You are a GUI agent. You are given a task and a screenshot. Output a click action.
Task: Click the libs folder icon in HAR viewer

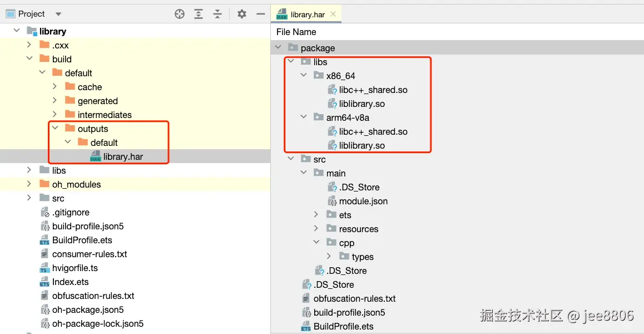click(306, 62)
